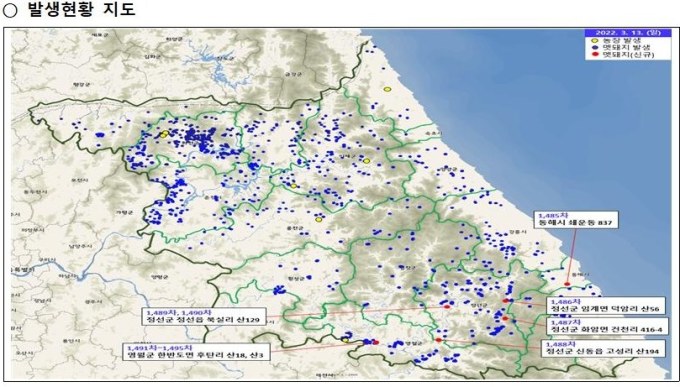The height and width of the screenshot is (387, 680).
Task: Open the 1,489차, 1,490차 산129 callout
Action: [203, 316]
